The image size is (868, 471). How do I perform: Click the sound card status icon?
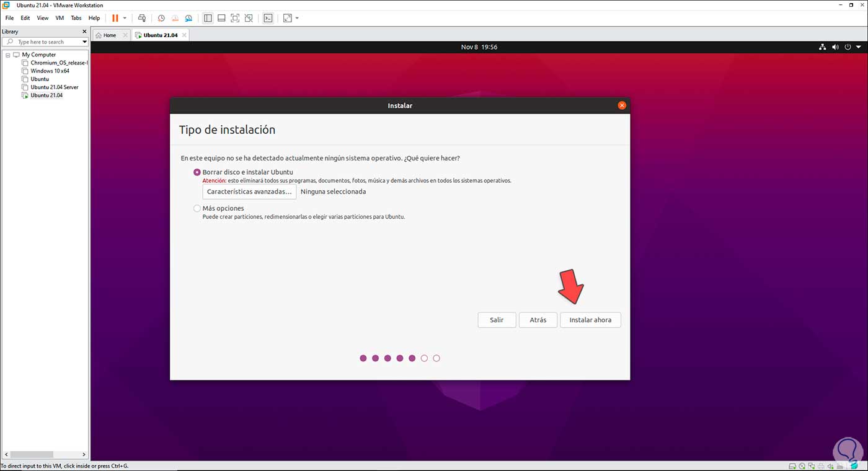tap(832, 466)
